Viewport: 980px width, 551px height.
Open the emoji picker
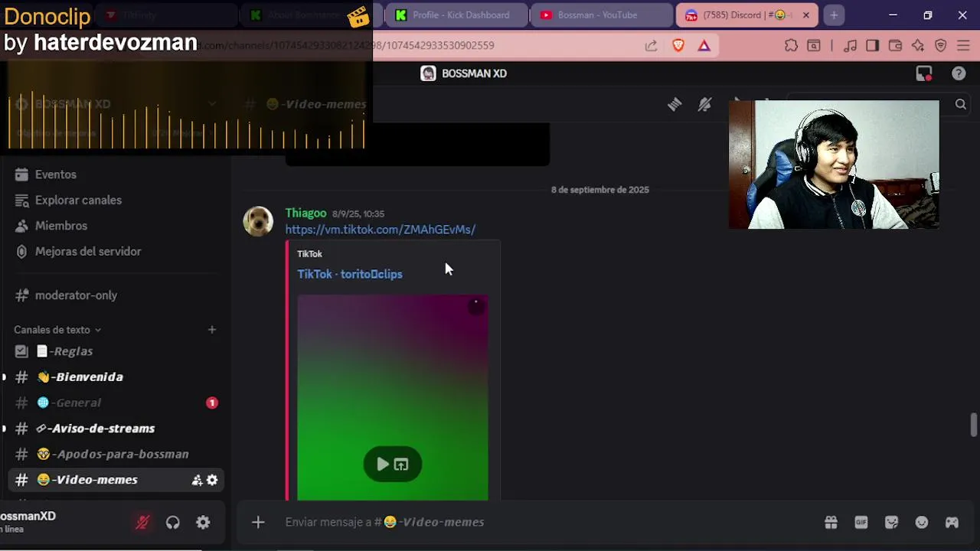[922, 522]
